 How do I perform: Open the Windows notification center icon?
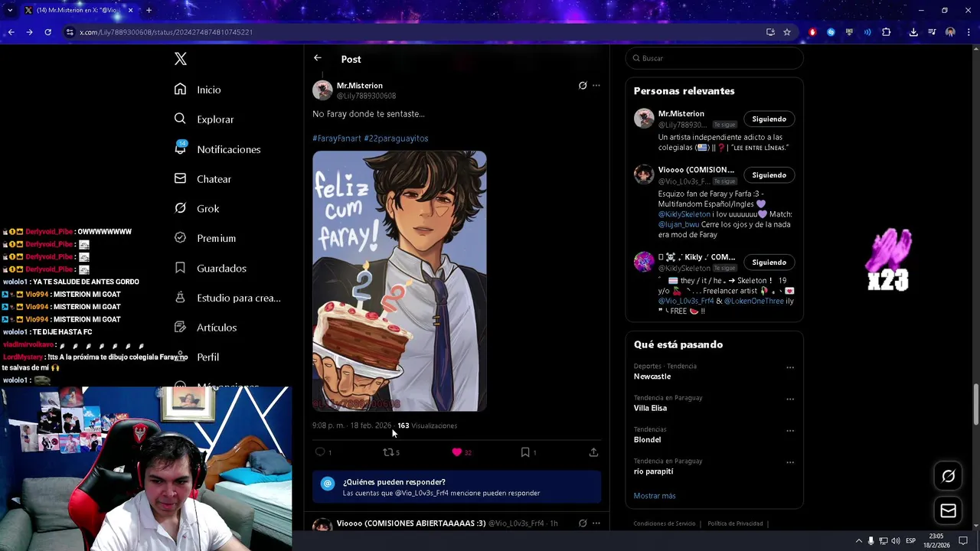pos(963,541)
